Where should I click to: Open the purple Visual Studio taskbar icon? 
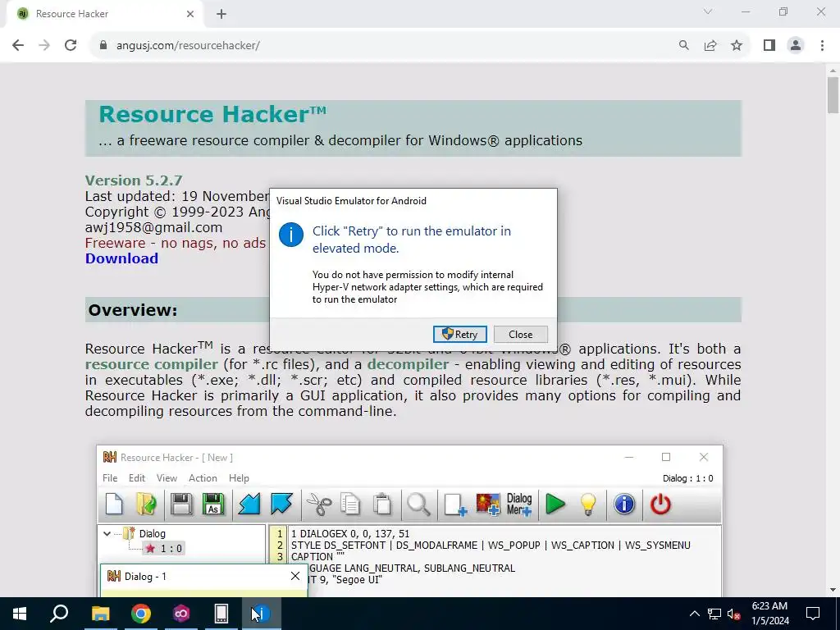point(180,614)
